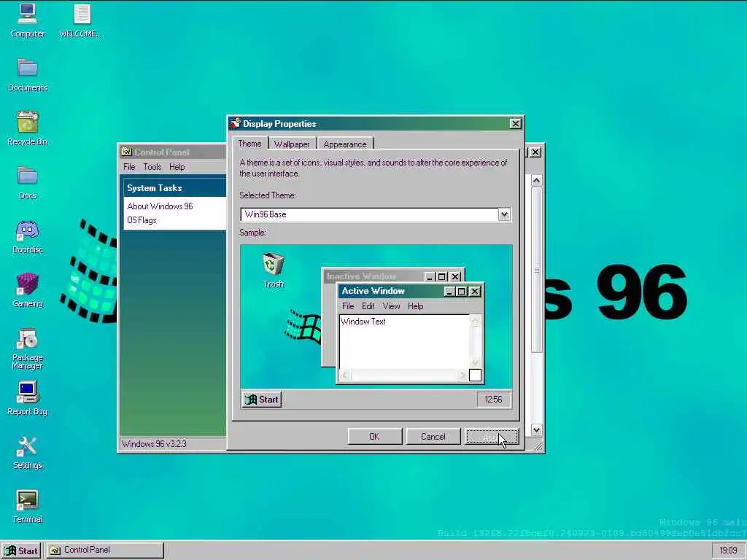Click the taskbar clock showing 19:09
Image resolution: width=747 pixels, height=560 pixels.
coord(728,551)
